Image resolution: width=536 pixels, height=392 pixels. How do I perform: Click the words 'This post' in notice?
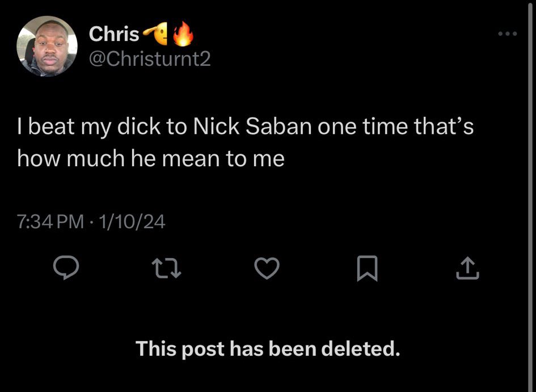click(x=180, y=349)
